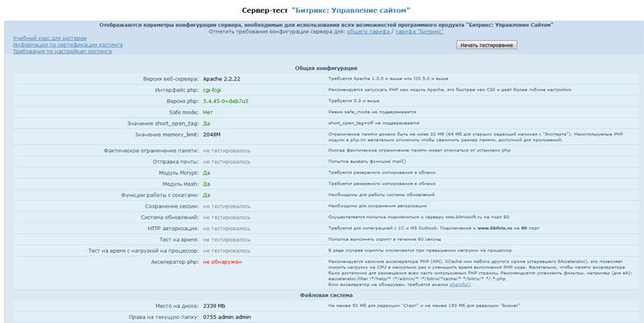Click the "Место на диске:" label

point(177,306)
